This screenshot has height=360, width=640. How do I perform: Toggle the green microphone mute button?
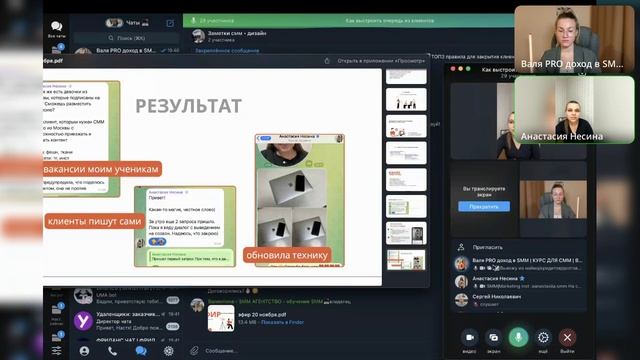(x=518, y=338)
